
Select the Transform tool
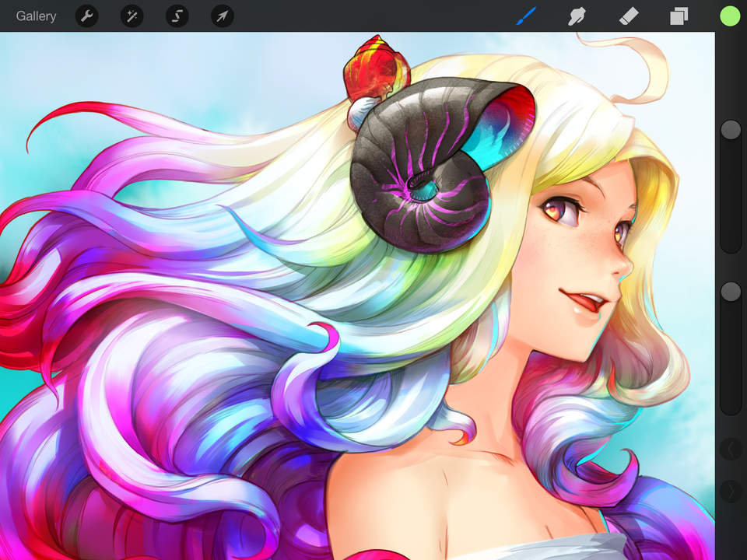(x=222, y=16)
